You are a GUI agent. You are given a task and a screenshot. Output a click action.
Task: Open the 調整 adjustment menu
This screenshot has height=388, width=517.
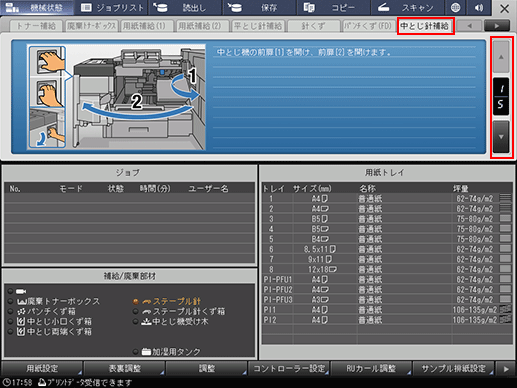click(207, 368)
